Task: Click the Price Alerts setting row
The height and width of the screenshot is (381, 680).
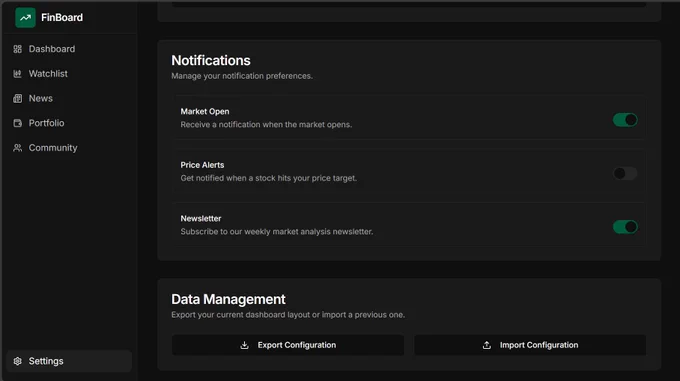Action: click(409, 172)
